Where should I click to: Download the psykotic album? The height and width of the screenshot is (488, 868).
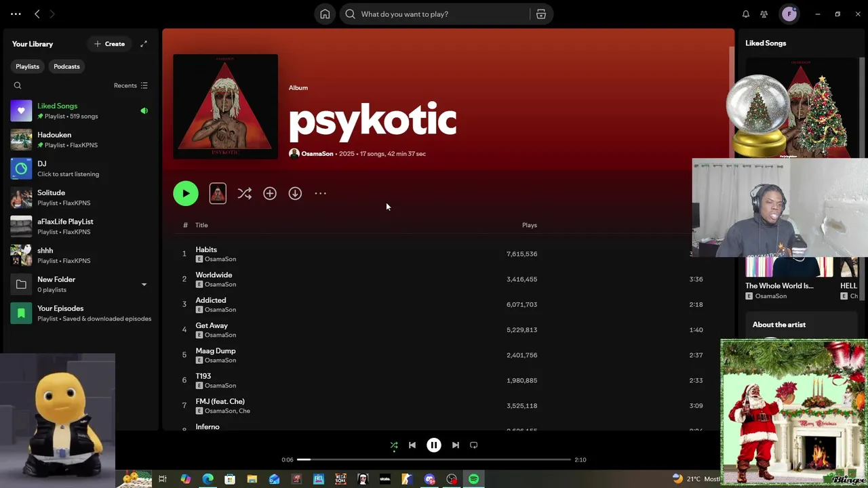[x=295, y=193]
